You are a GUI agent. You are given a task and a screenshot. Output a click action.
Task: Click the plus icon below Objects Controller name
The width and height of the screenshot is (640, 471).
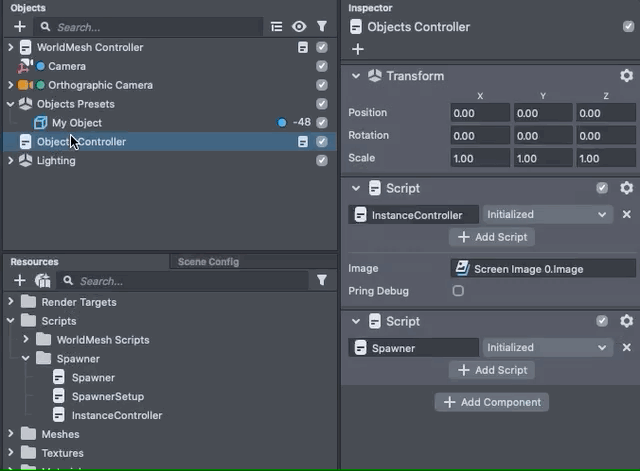[x=358, y=48]
